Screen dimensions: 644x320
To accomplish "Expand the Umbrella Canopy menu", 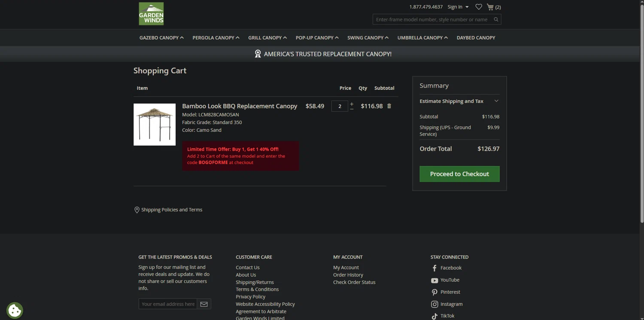I will tap(422, 38).
